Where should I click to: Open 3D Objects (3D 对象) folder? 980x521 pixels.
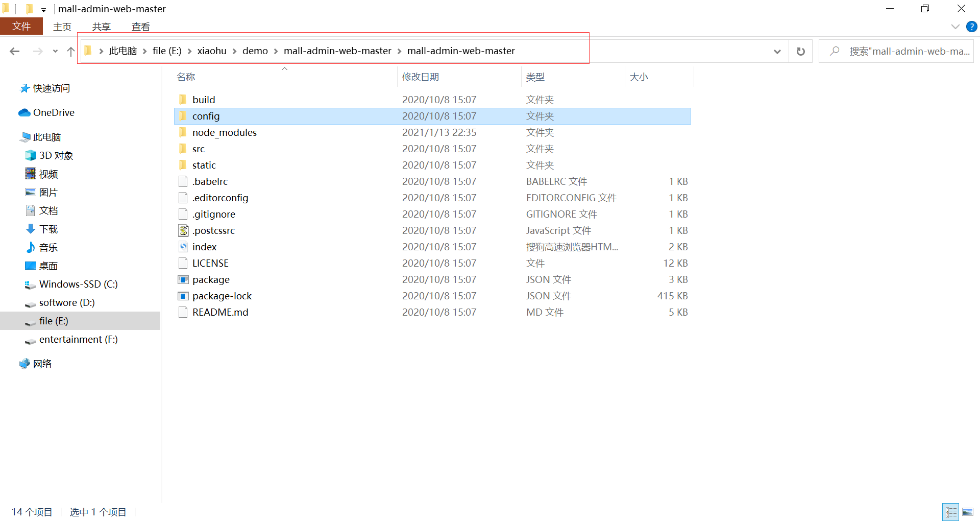point(50,155)
